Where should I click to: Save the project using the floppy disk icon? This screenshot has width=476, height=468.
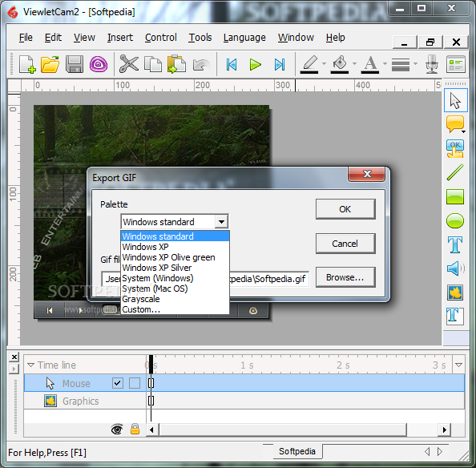75,64
